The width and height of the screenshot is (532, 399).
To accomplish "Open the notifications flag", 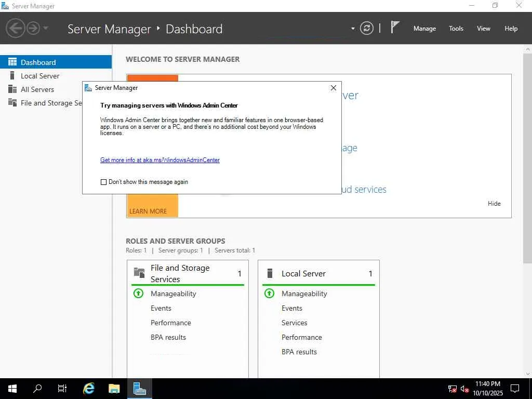I will pyautogui.click(x=395, y=28).
